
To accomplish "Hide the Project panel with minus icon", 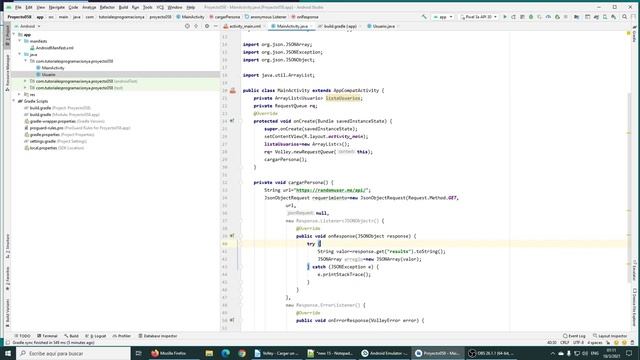I will pos(216,26).
